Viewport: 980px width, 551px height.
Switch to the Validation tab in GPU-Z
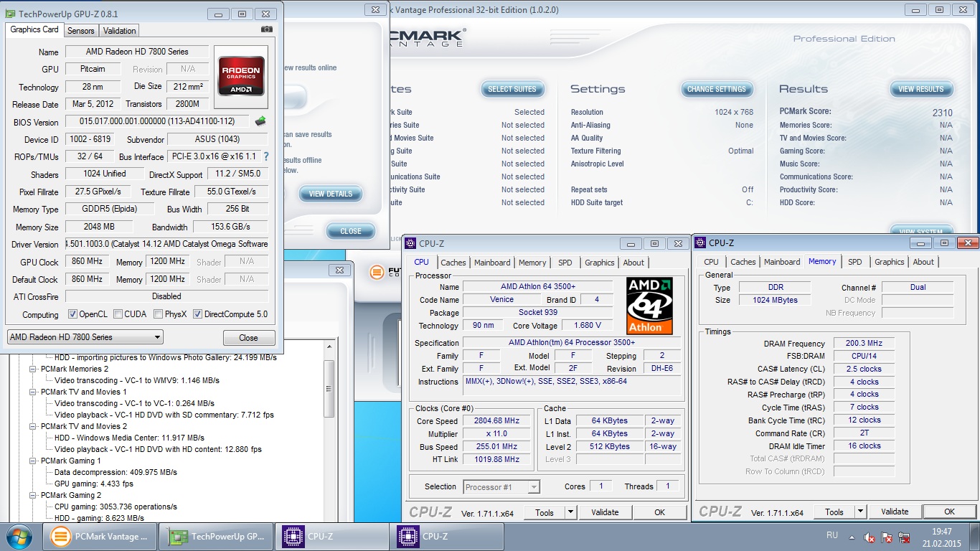[119, 31]
